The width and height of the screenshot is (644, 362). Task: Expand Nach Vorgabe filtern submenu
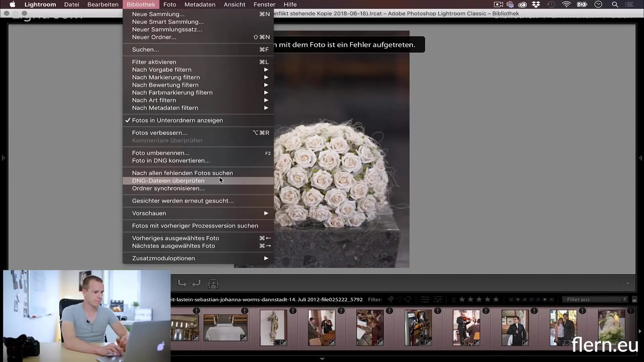198,70
